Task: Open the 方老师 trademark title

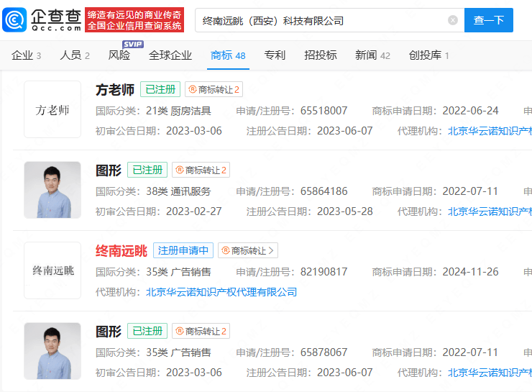Action: (x=115, y=90)
